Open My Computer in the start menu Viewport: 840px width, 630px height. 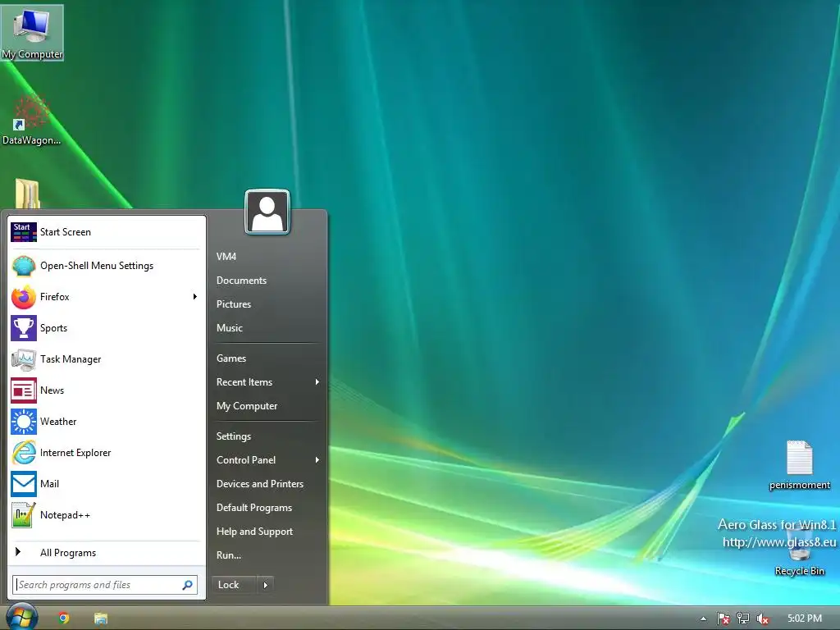pyautogui.click(x=246, y=406)
